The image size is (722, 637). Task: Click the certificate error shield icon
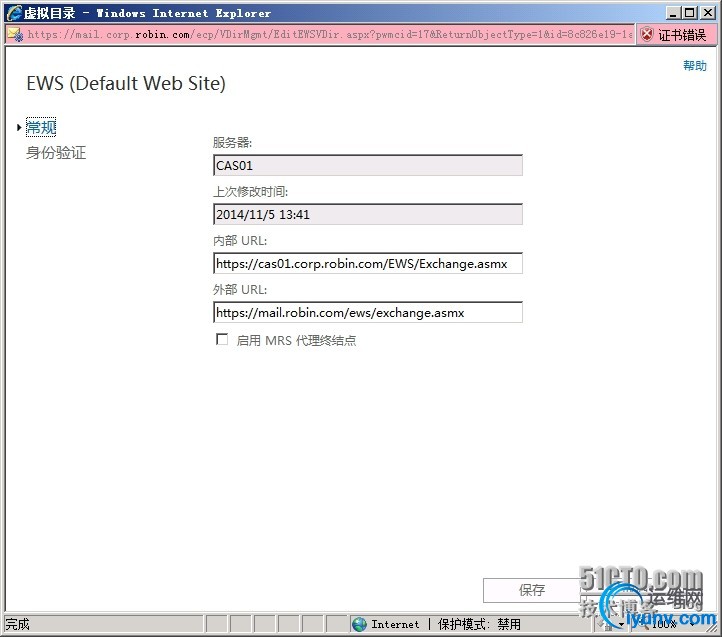pos(646,35)
